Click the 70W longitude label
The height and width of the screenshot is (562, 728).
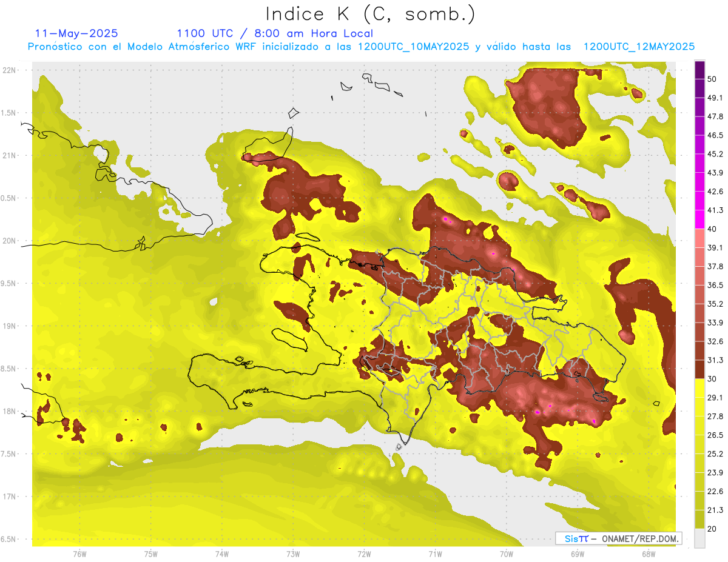(x=507, y=554)
